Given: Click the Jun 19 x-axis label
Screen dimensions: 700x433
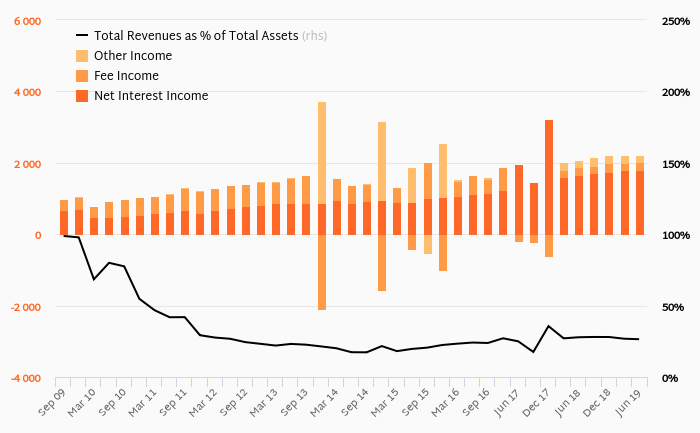Looking at the screenshot, I should tap(626, 400).
